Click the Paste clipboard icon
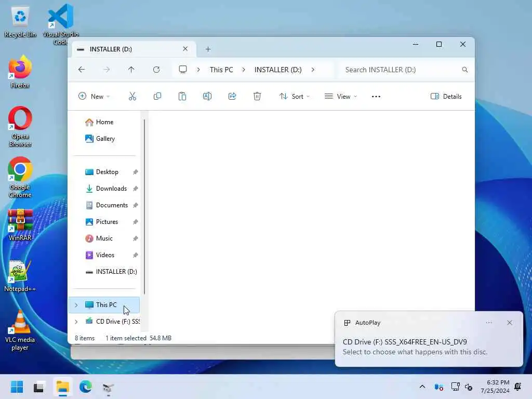532x399 pixels. coord(182,96)
